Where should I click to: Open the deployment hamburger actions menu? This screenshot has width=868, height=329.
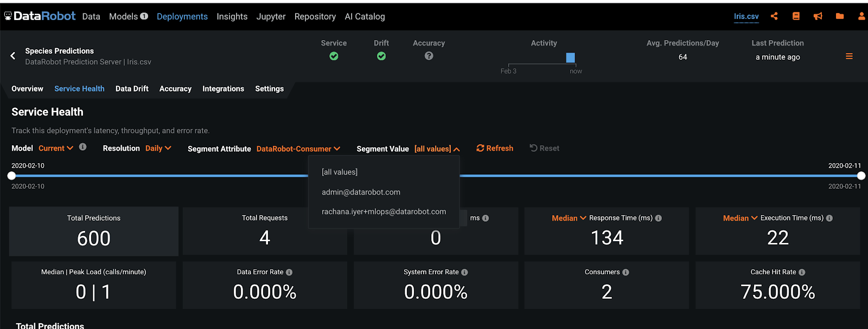849,56
